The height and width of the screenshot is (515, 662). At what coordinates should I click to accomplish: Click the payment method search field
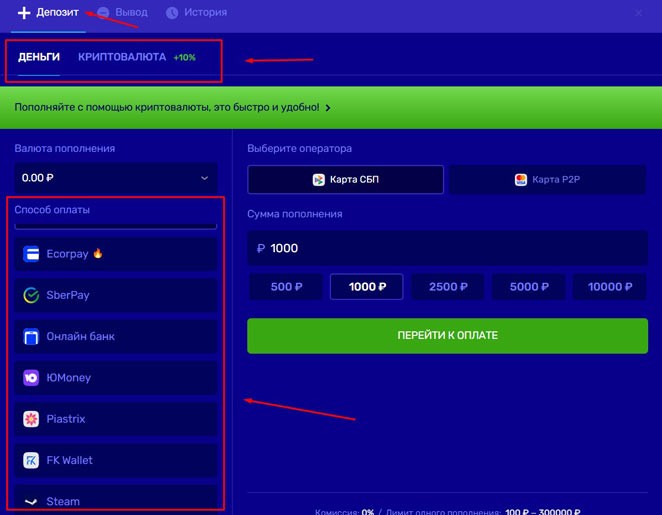[x=116, y=225]
